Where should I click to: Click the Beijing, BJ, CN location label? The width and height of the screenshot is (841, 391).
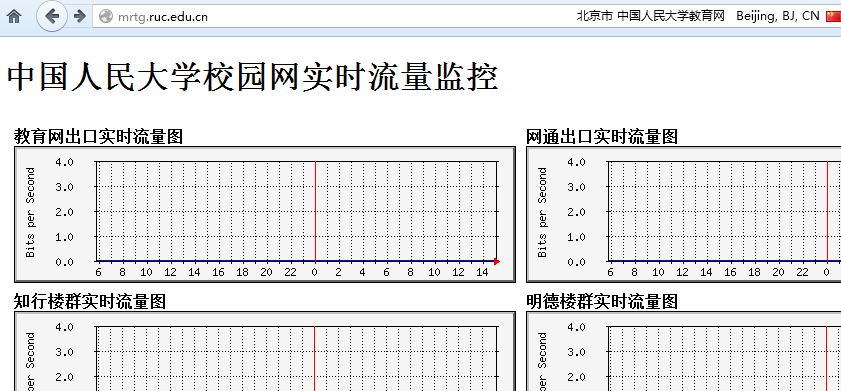click(x=778, y=16)
